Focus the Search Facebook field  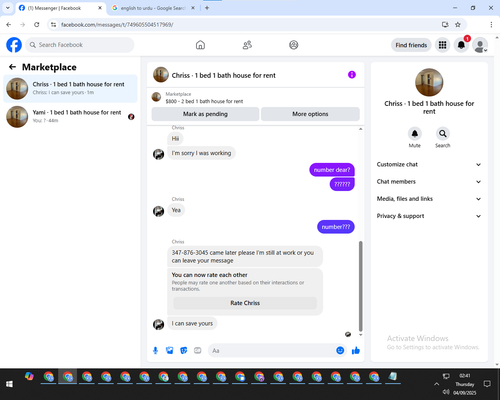tap(80, 45)
